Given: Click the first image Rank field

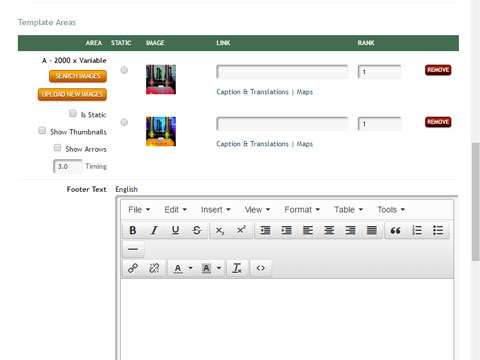Looking at the screenshot, I should coord(379,72).
